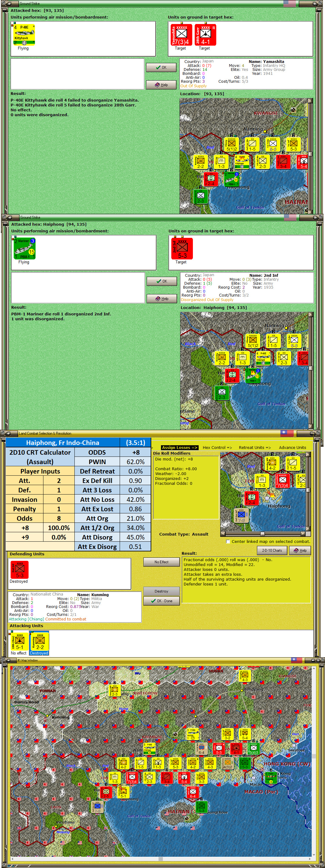This screenshot has width=325, height=868.
Task: Click the red 6-4 unit above Hainan
Action: 193,792
